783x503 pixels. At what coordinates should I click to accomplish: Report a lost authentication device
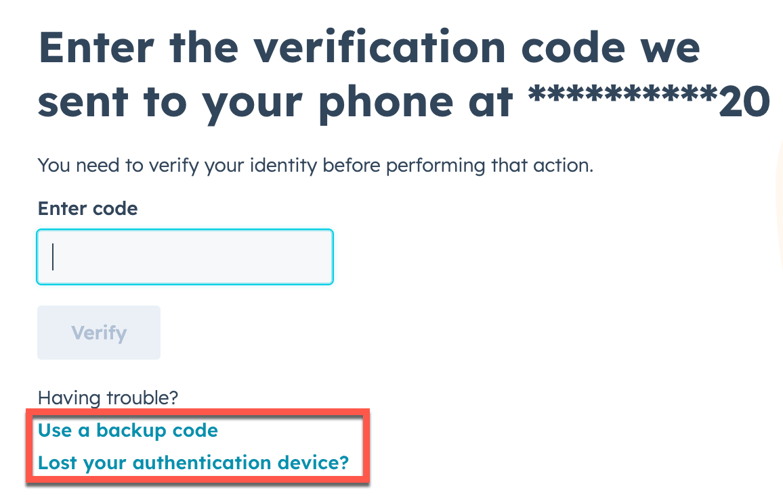[193, 463]
